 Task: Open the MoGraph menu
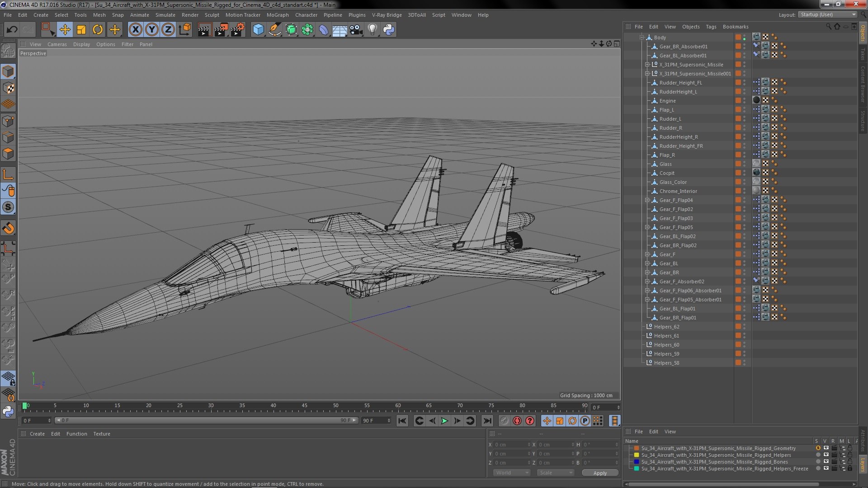click(x=278, y=15)
